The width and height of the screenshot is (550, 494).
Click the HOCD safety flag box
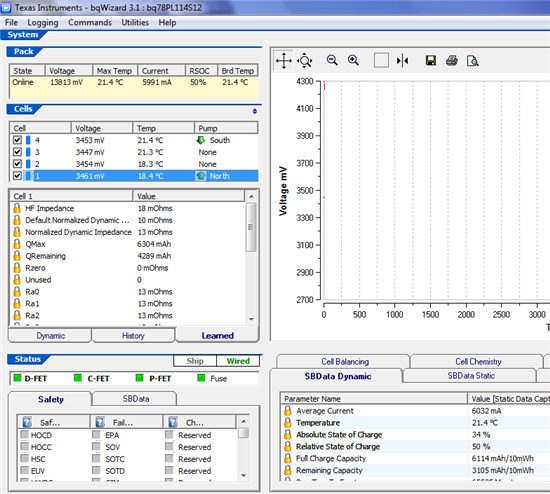[x=25, y=435]
